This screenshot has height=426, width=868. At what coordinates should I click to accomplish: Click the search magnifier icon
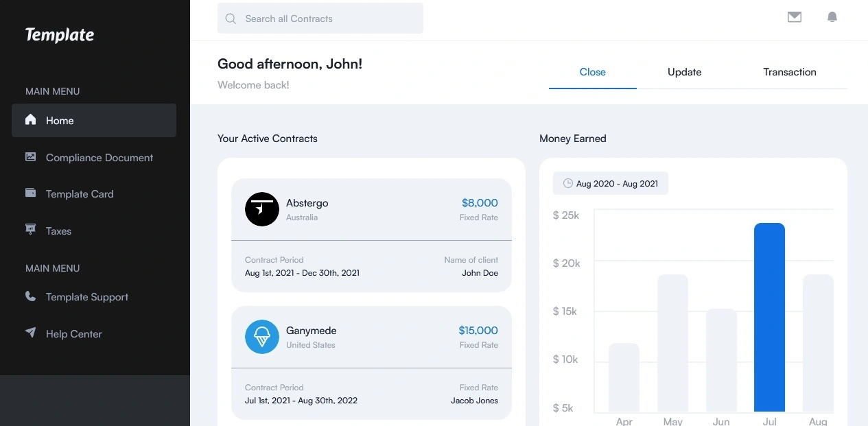point(231,19)
